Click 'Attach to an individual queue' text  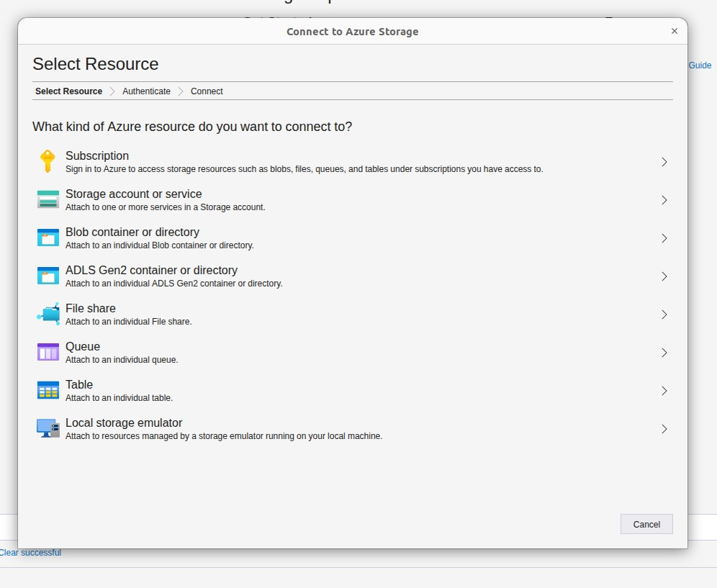(x=122, y=360)
